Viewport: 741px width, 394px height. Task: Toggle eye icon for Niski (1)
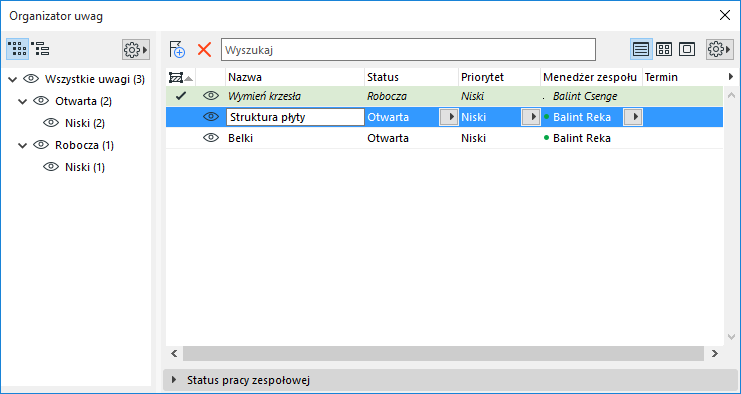(51, 167)
